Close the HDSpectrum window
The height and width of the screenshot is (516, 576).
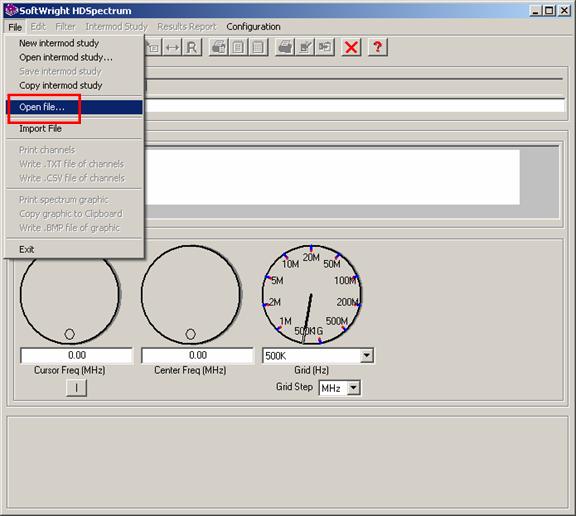click(564, 11)
